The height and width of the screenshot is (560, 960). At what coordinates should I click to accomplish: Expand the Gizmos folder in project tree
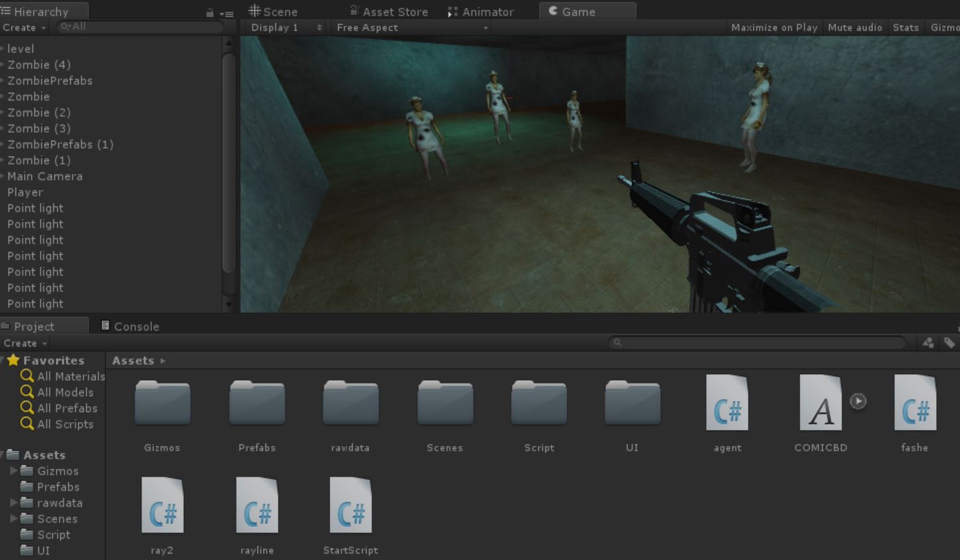[x=13, y=470]
